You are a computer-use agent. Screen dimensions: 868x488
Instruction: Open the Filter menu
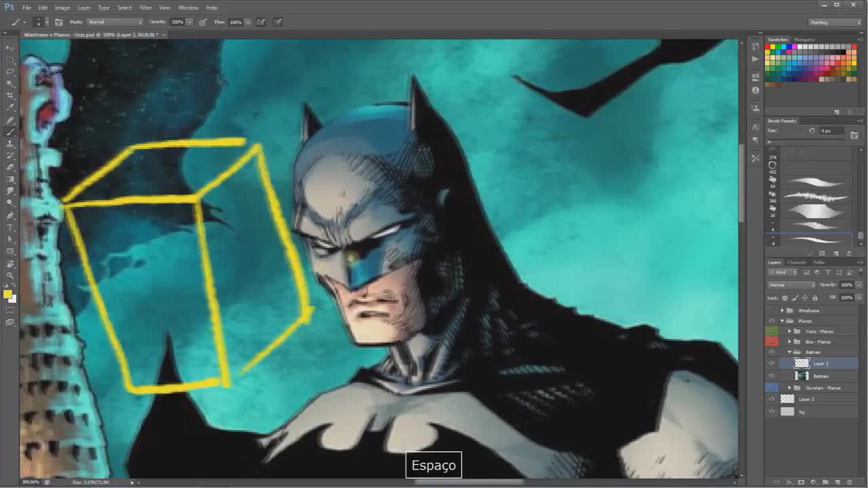(146, 7)
